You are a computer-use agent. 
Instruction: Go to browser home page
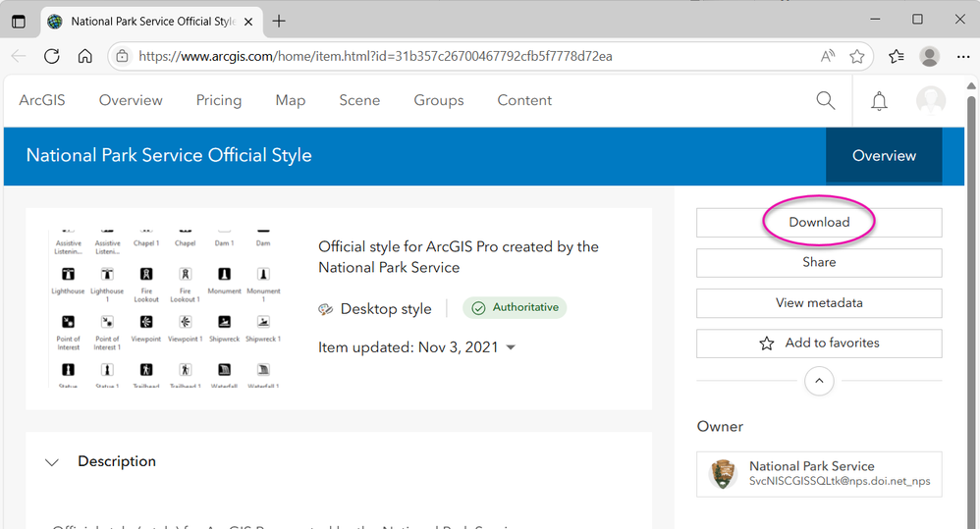point(85,56)
